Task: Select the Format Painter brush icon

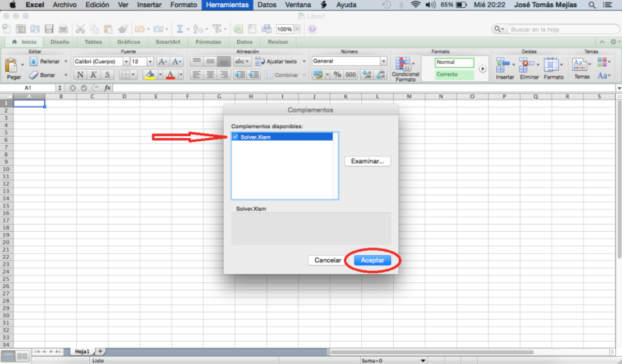Action: [124, 29]
